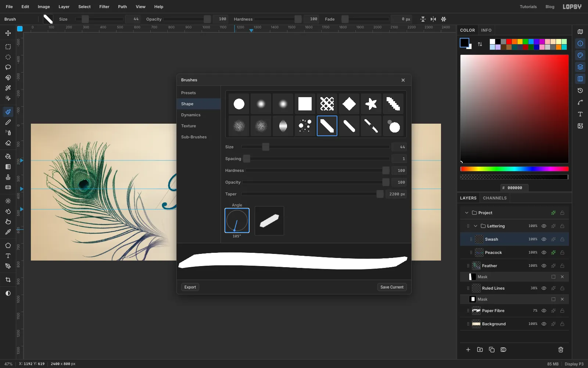The image size is (588, 368).
Task: Select the Move tool
Action: click(8, 33)
